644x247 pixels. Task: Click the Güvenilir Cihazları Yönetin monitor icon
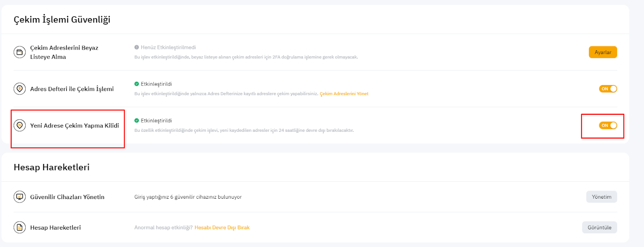pyautogui.click(x=20, y=197)
